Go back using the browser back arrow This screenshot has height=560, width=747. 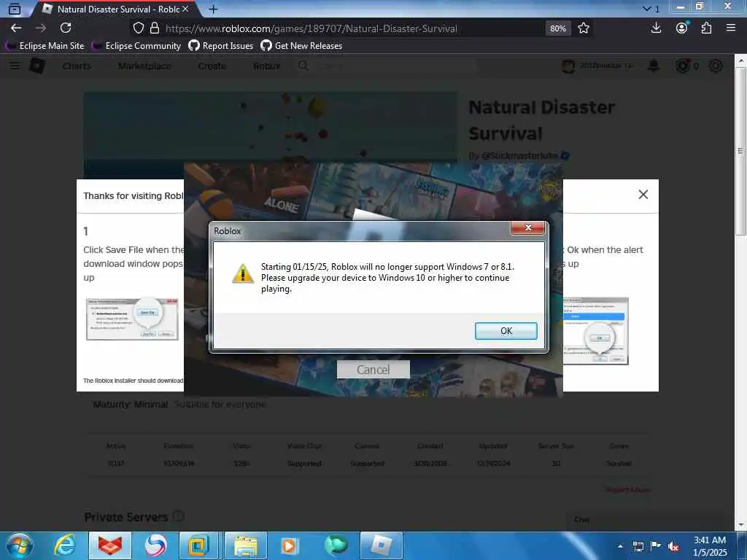16,28
